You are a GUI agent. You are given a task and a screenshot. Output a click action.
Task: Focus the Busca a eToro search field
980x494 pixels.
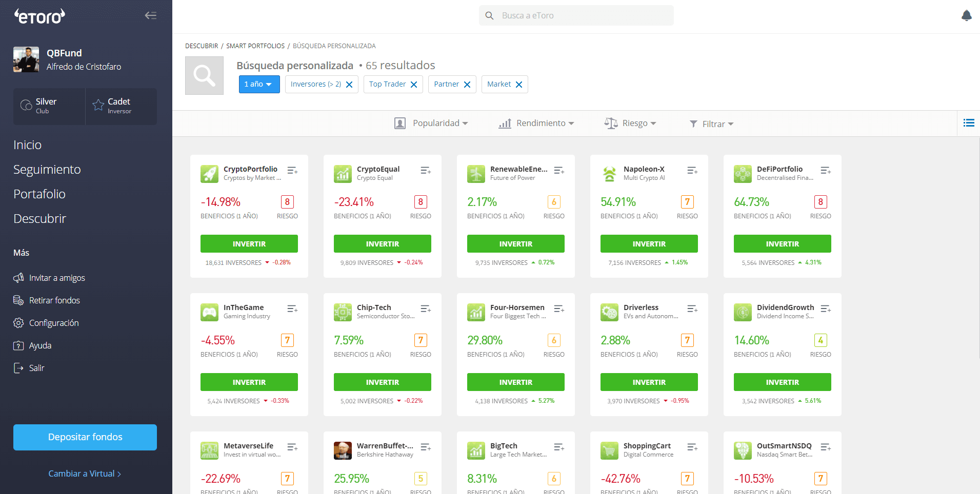pos(576,15)
